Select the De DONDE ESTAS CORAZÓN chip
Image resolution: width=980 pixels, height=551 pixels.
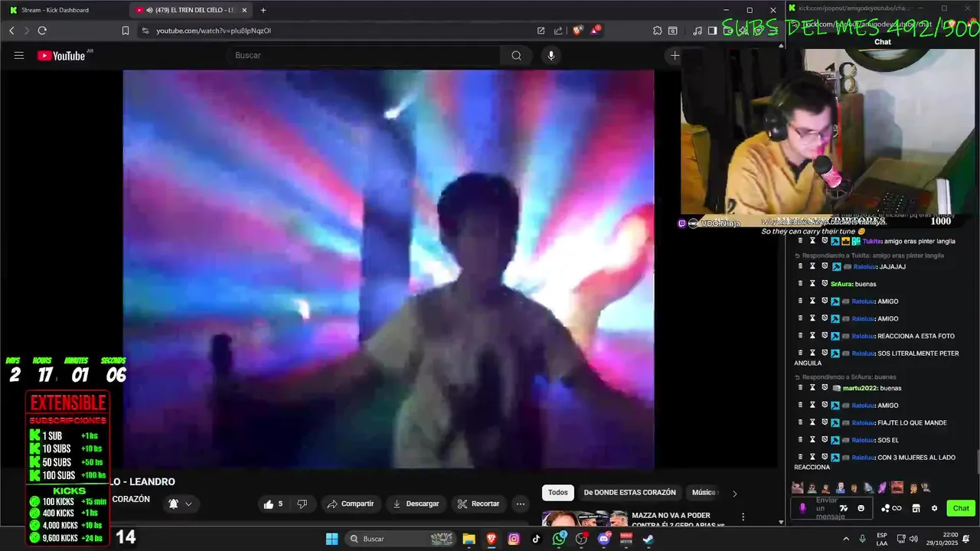coord(630,493)
